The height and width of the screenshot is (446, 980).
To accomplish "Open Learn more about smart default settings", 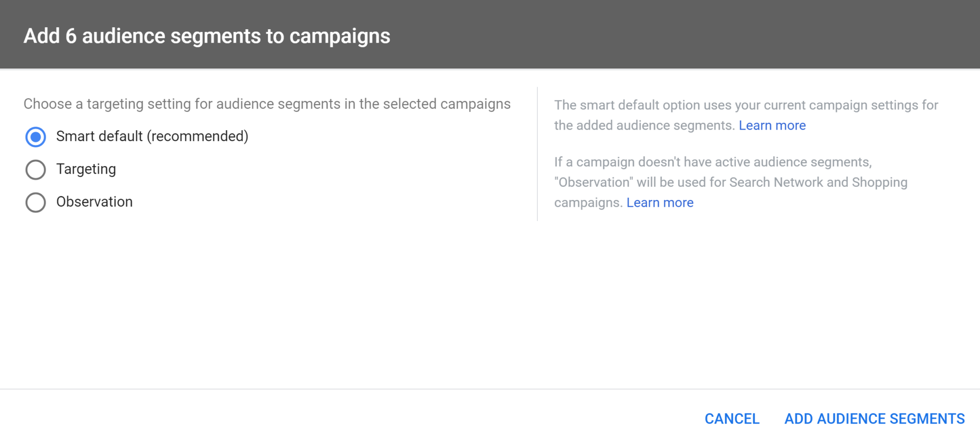I will tap(772, 125).
